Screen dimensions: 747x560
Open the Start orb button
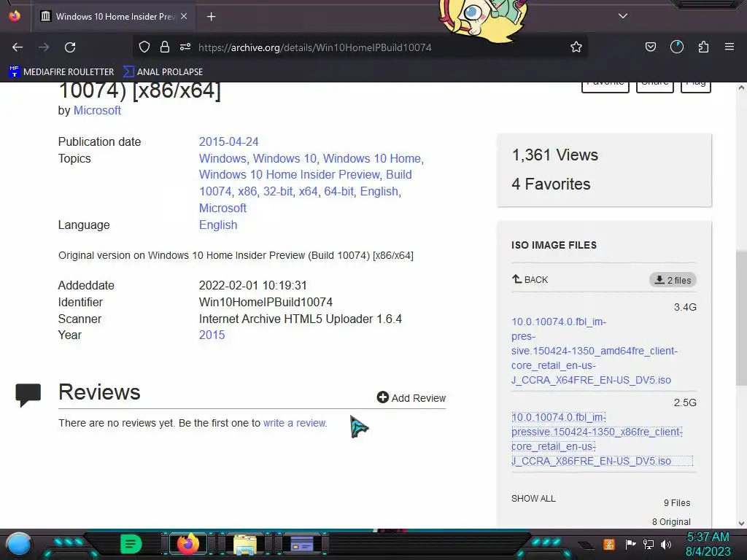click(19, 544)
